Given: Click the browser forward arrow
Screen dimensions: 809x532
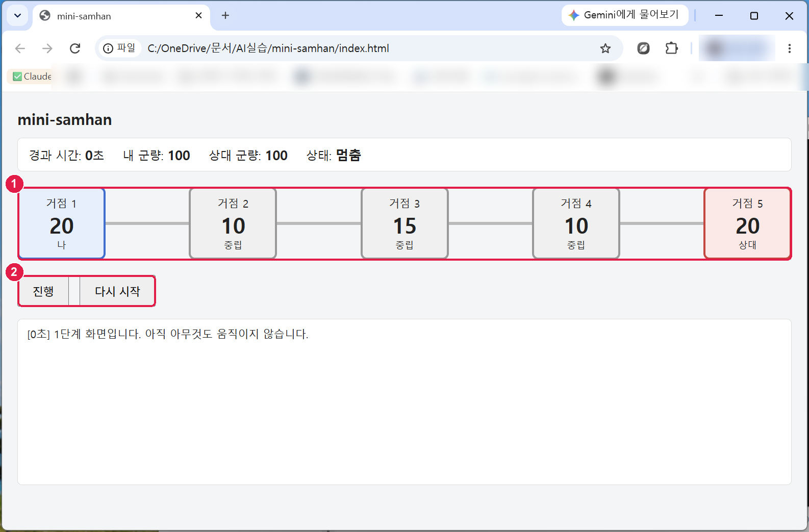Looking at the screenshot, I should click(x=47, y=48).
